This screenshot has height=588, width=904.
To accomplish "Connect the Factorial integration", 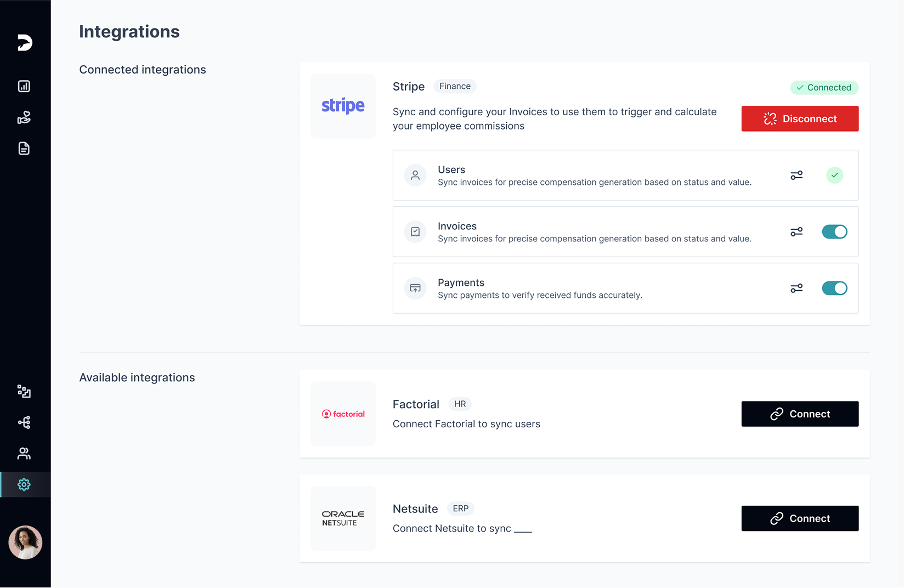I will pos(800,414).
